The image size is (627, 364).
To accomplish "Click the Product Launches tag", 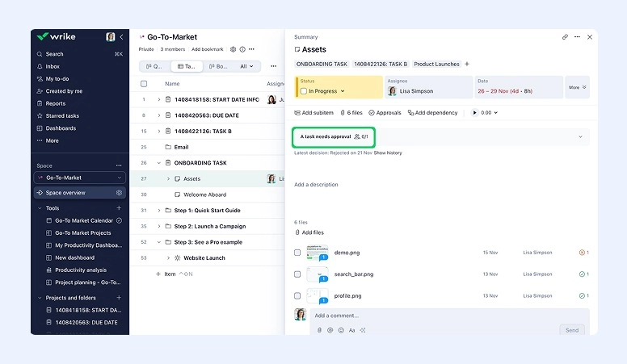I will [x=436, y=64].
